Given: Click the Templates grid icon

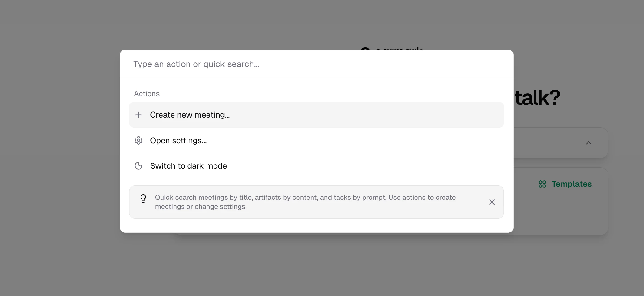Looking at the screenshot, I should pyautogui.click(x=542, y=184).
